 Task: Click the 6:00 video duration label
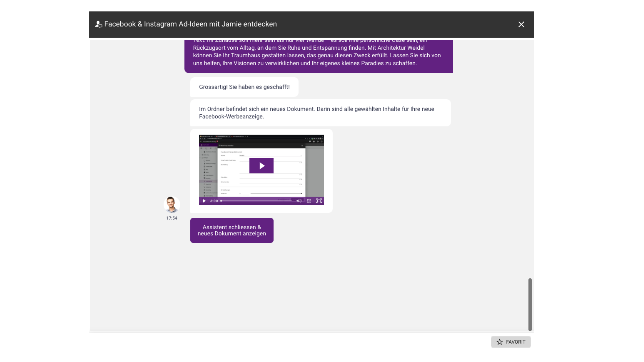[x=214, y=201]
